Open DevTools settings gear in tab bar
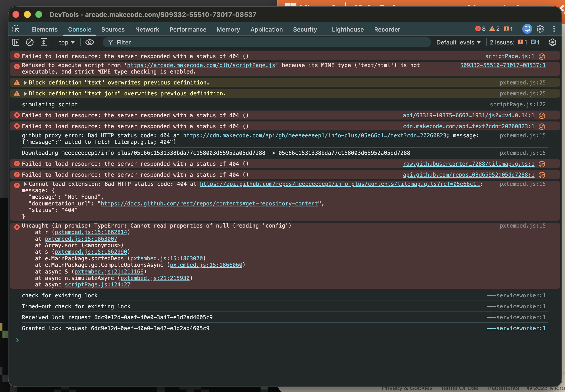This screenshot has height=392, width=565. coord(540,29)
